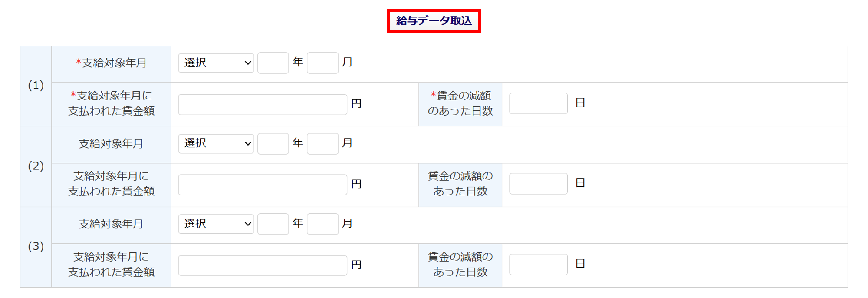The height and width of the screenshot is (298, 868).
Task: Click year input field in section (2)
Action: 273,143
